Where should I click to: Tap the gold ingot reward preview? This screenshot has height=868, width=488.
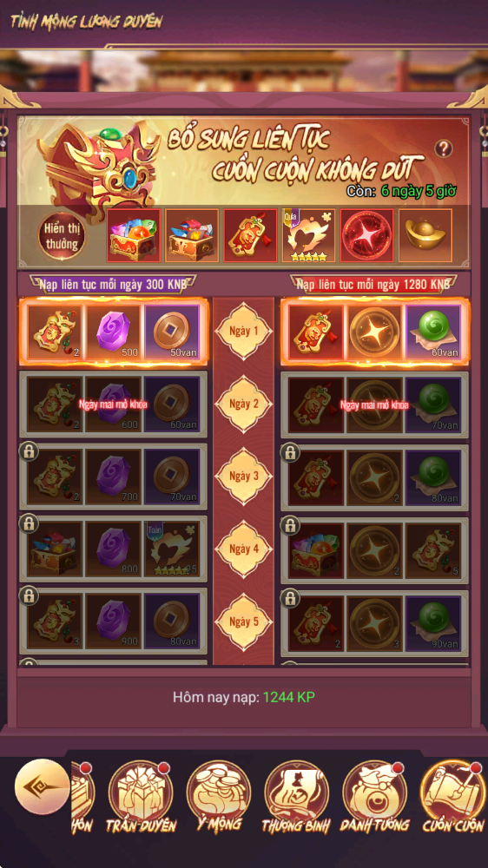click(425, 235)
